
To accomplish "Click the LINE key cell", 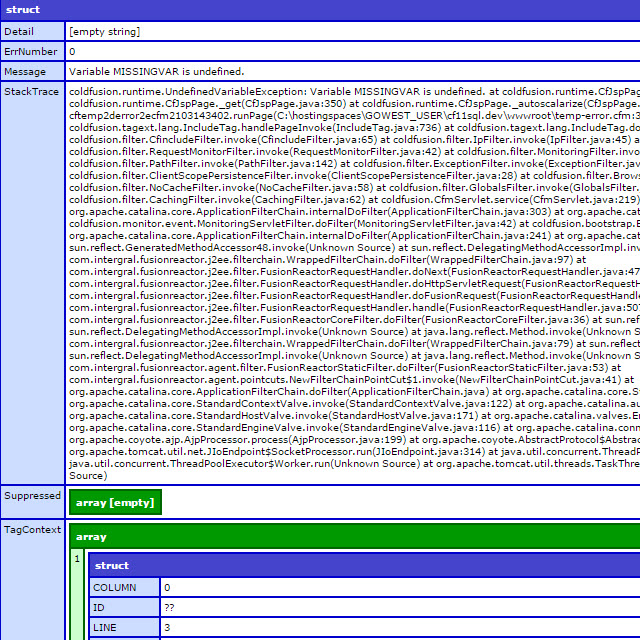I will [124, 627].
